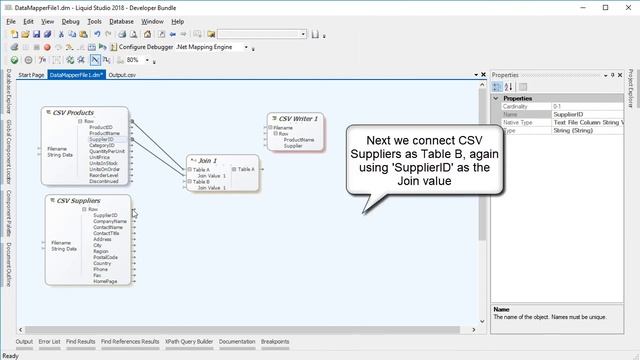The height and width of the screenshot is (360, 640).
Task: Click the green check Validate icon
Action: click(x=14, y=60)
